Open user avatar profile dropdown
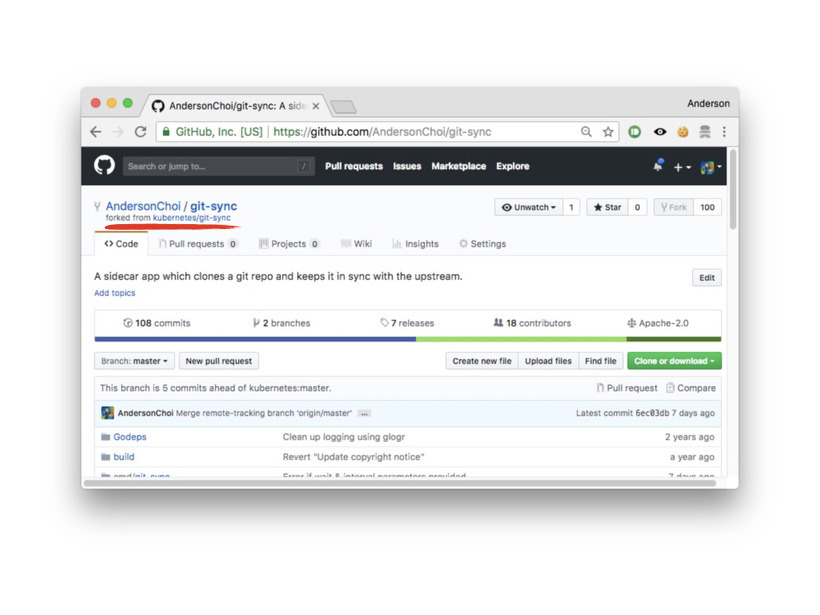 coord(711,167)
